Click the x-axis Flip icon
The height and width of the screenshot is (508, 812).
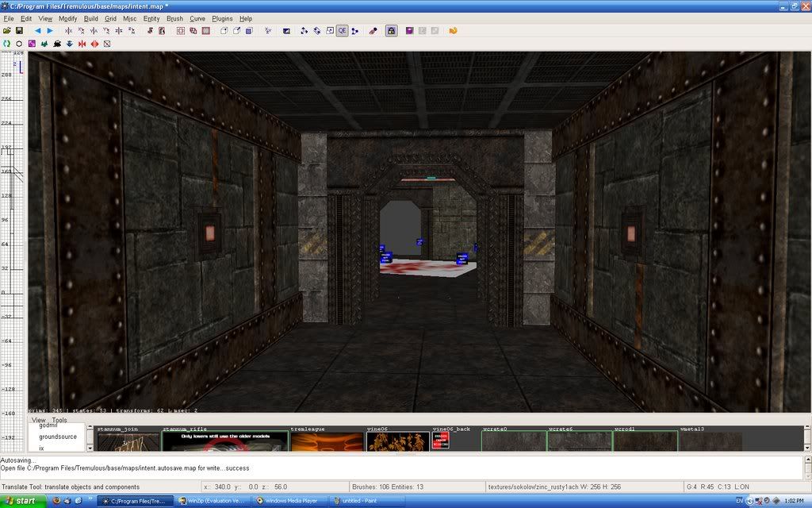(68, 31)
